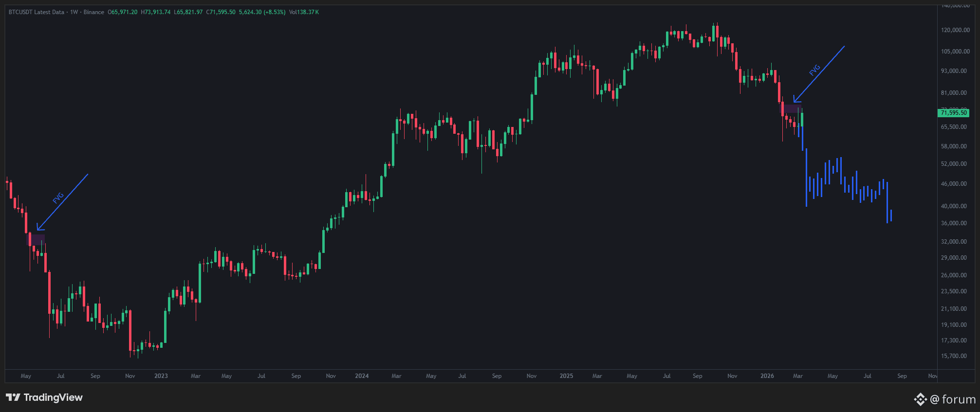The width and height of the screenshot is (980, 412).
Task: Click the 65,500.00 price axis label
Action: pos(954,127)
